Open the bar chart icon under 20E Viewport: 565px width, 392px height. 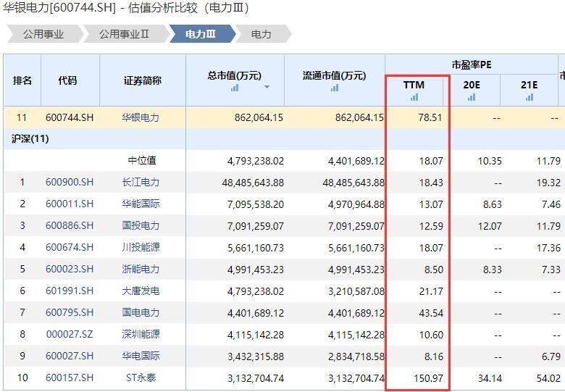[472, 97]
